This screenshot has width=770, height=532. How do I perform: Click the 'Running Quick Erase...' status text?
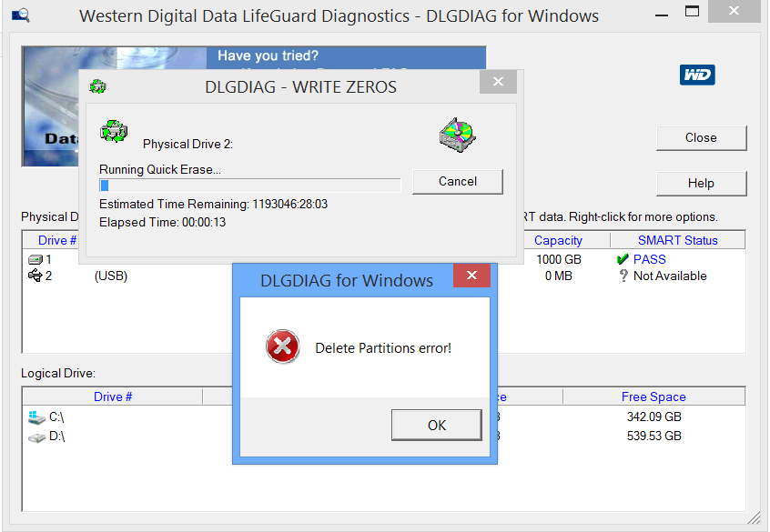tap(160, 170)
